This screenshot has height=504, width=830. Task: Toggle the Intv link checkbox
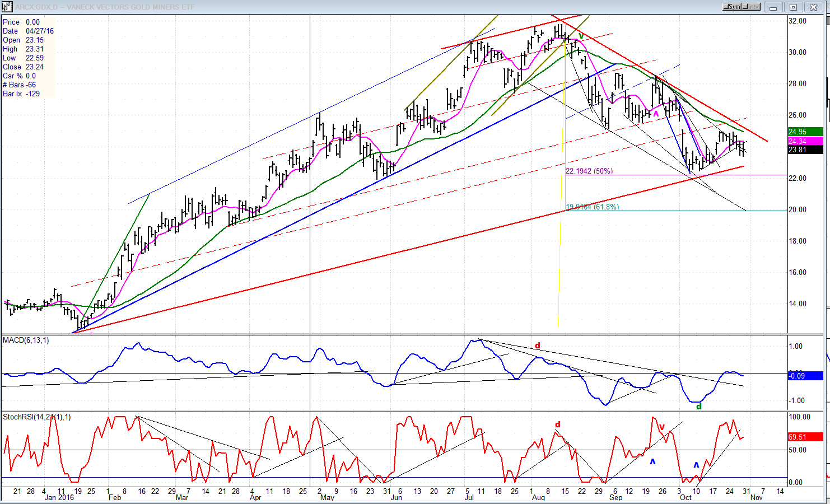752,7
